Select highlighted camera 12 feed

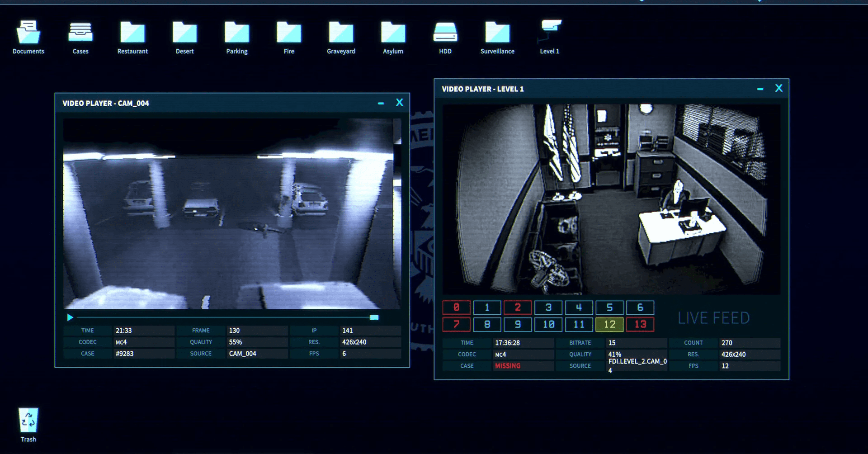609,324
